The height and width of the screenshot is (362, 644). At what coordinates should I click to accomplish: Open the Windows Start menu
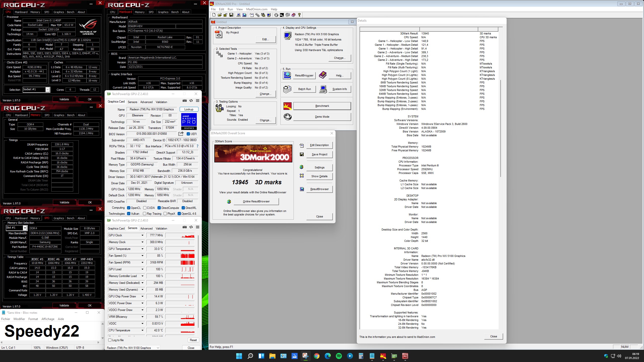coord(239,356)
